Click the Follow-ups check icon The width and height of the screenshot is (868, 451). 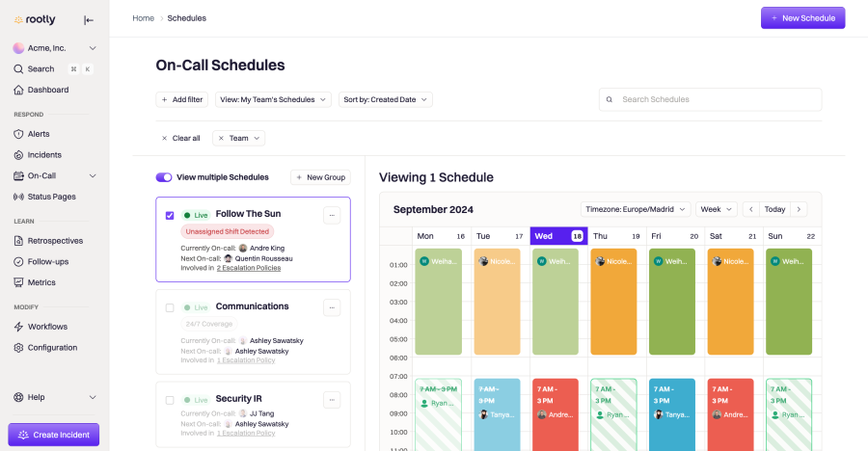point(18,262)
